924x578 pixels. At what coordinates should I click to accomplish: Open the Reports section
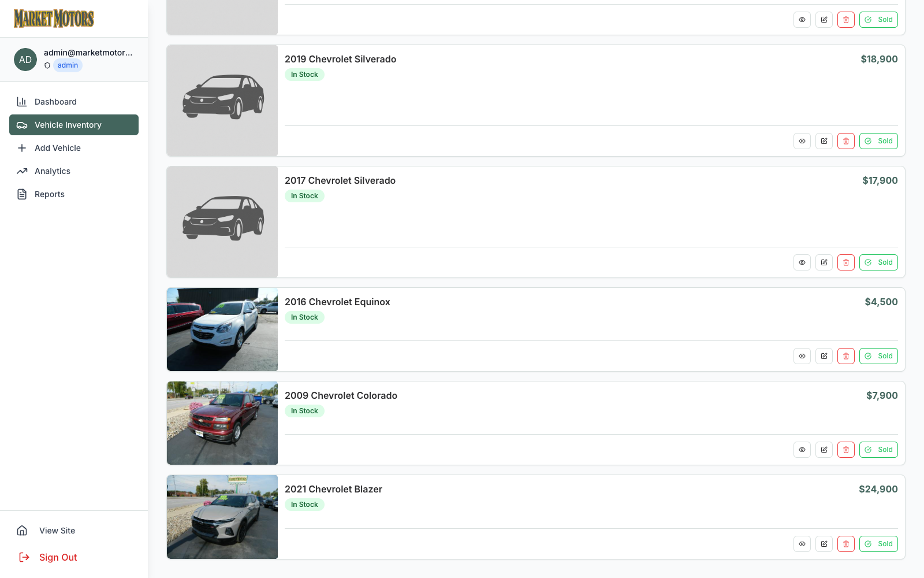[x=74, y=194]
